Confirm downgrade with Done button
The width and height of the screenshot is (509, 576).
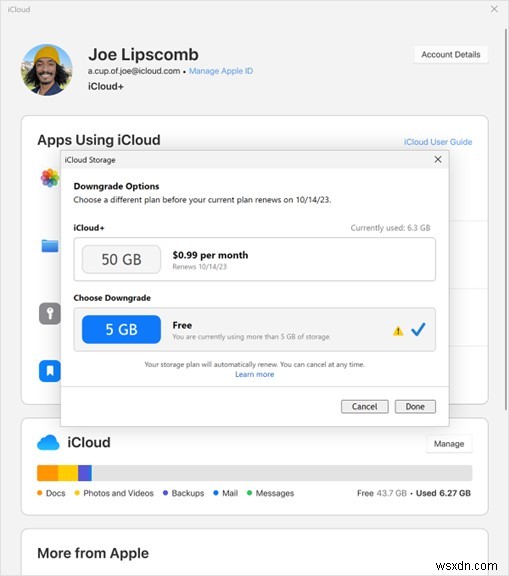pos(415,407)
